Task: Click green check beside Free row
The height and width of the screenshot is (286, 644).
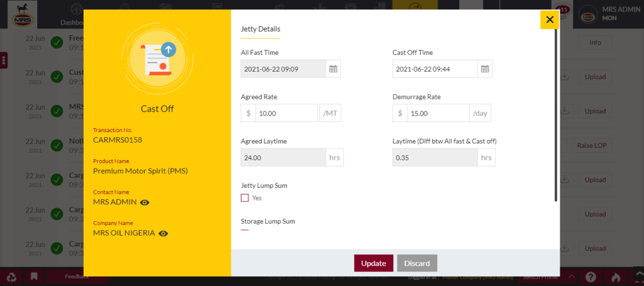Action: coord(57,42)
